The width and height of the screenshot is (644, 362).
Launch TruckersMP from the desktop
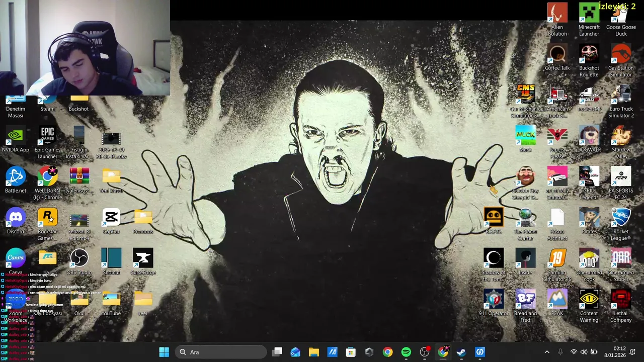point(589,99)
